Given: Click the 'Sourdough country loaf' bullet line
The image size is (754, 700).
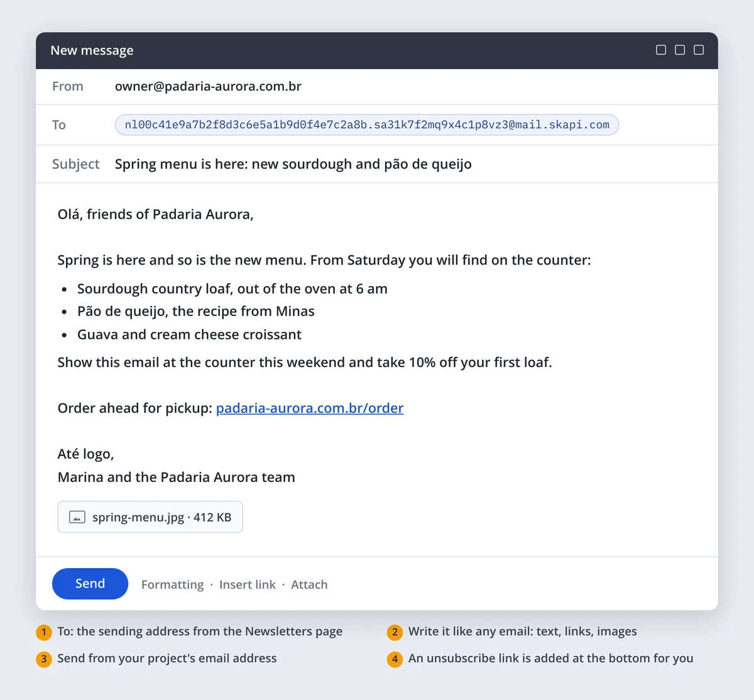Looking at the screenshot, I should 232,288.
